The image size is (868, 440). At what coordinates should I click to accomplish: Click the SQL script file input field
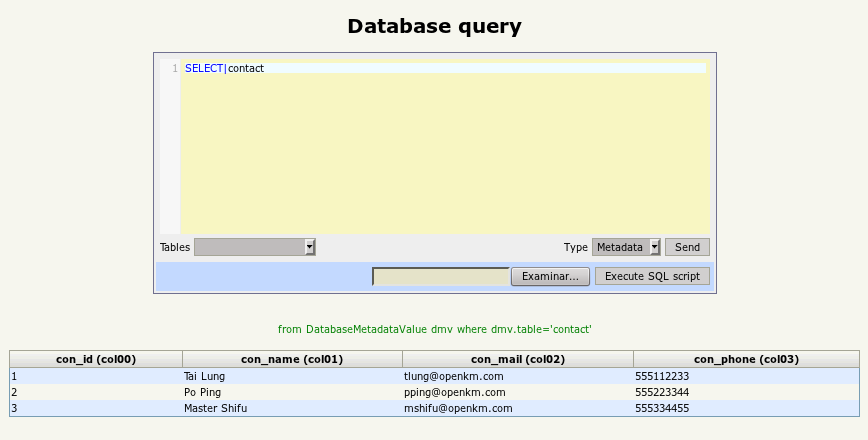(x=441, y=276)
